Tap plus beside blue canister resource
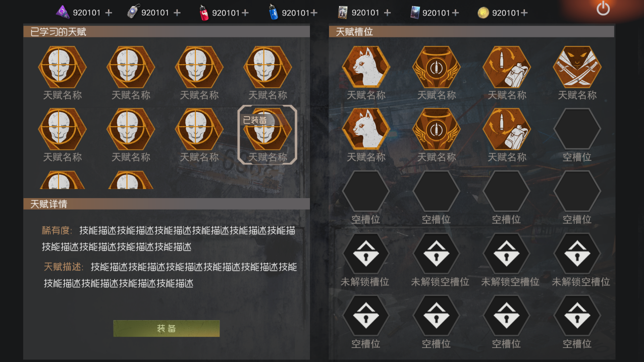Image resolution: width=644 pixels, height=362 pixels. (x=313, y=13)
